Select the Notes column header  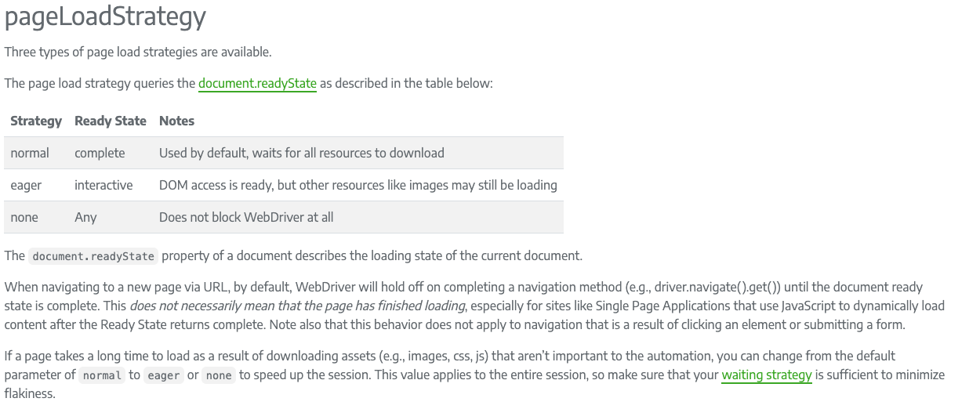coord(177,121)
